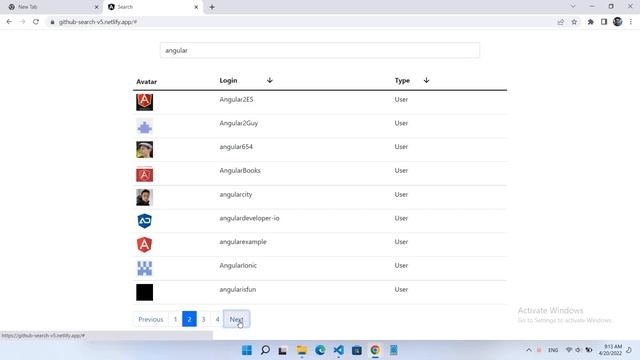Go forward with browser forward arrow
Image resolution: width=640 pixels, height=360 pixels.
[x=22, y=22]
